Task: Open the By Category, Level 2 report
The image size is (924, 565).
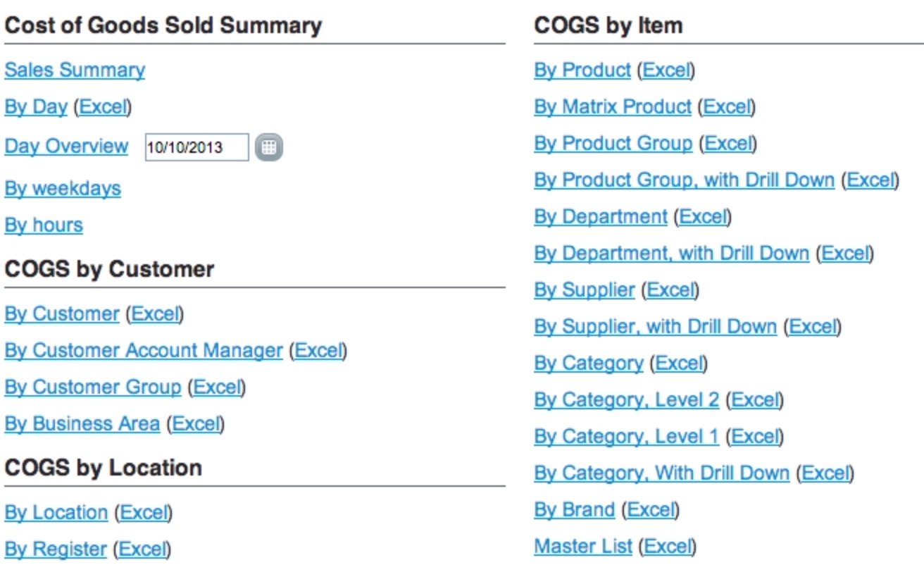Action: (x=627, y=400)
